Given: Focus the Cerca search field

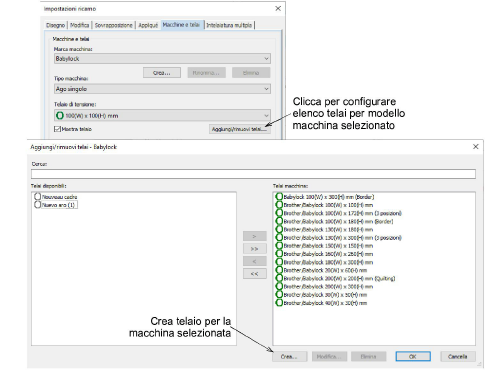Looking at the screenshot, I should (253, 174).
